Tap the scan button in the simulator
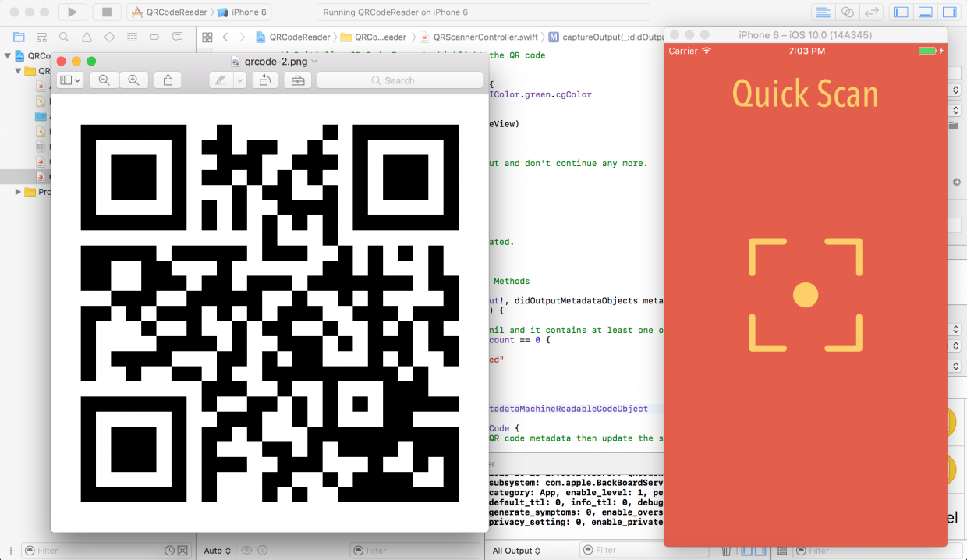967x560 pixels. 805,295
